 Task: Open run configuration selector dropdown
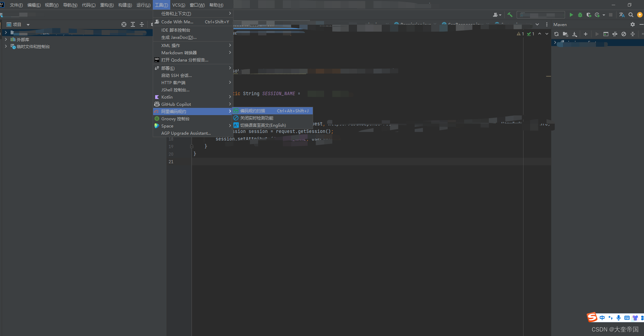pyautogui.click(x=541, y=15)
